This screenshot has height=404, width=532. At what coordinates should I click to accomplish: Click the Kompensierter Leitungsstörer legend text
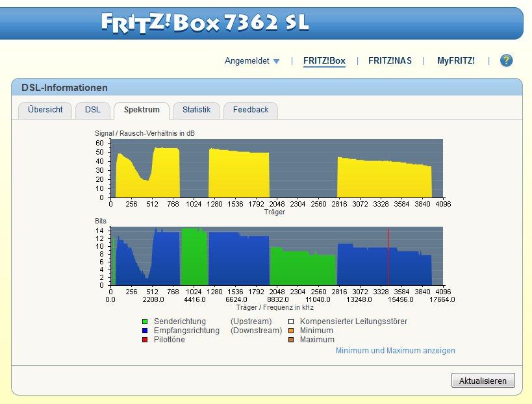click(353, 322)
